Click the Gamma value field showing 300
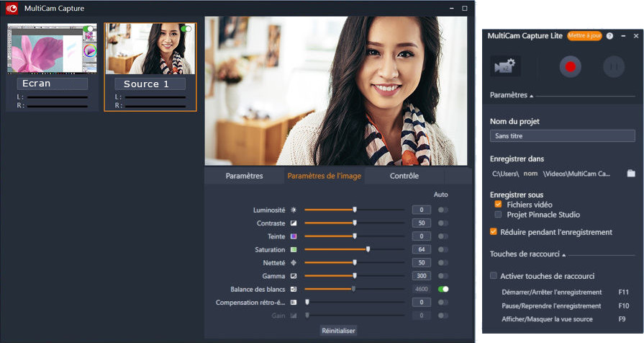Image resolution: width=644 pixels, height=343 pixels. coord(422,275)
